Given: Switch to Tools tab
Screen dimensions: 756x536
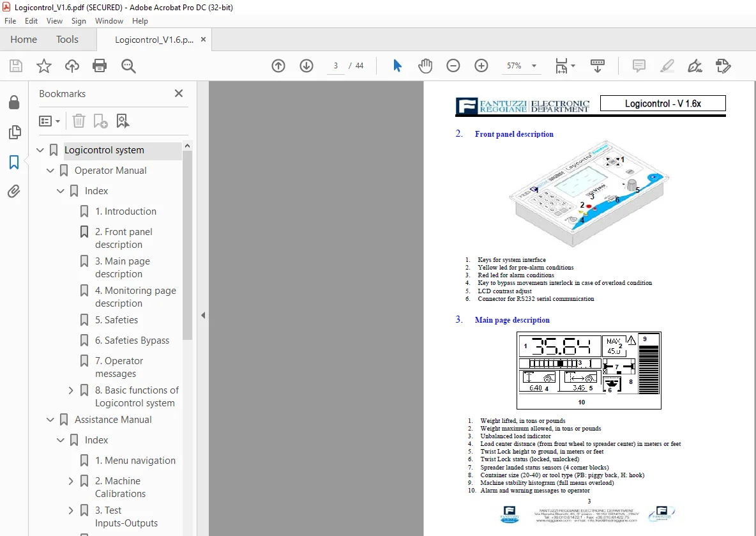Looking at the screenshot, I should pos(67,40).
